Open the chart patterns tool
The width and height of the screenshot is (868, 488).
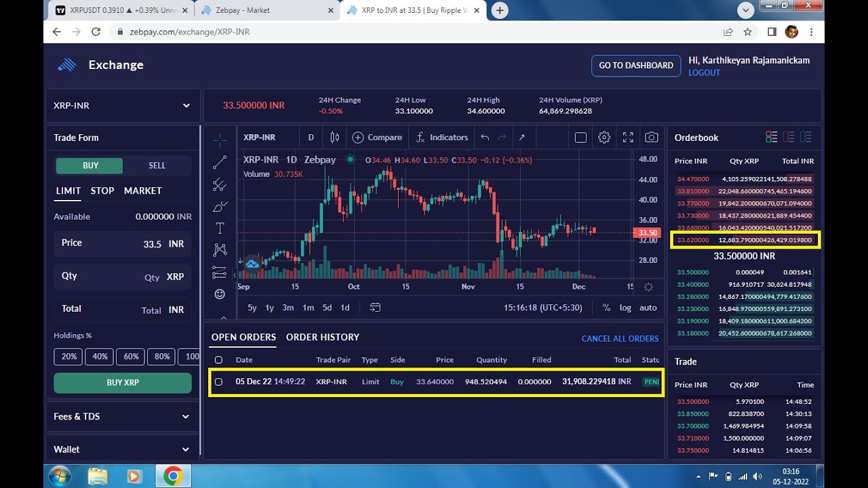pos(220,250)
